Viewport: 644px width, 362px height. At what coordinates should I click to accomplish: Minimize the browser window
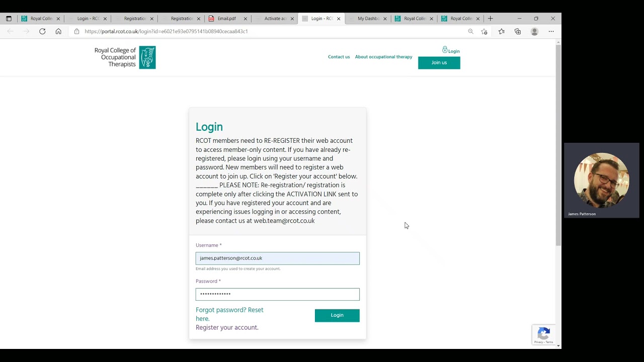[519, 19]
